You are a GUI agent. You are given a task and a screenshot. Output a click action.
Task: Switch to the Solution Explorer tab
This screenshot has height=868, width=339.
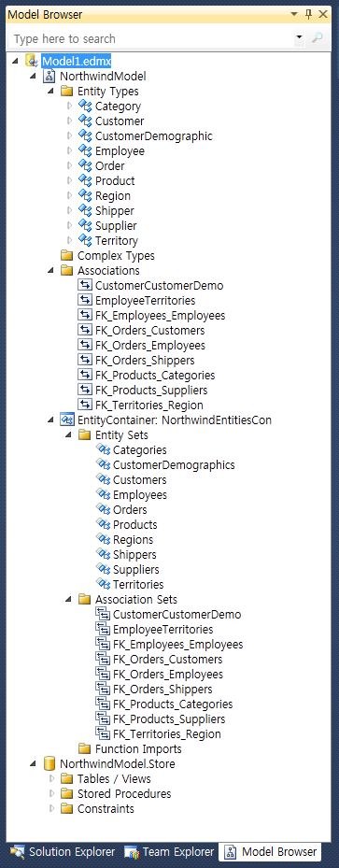[x=63, y=851]
